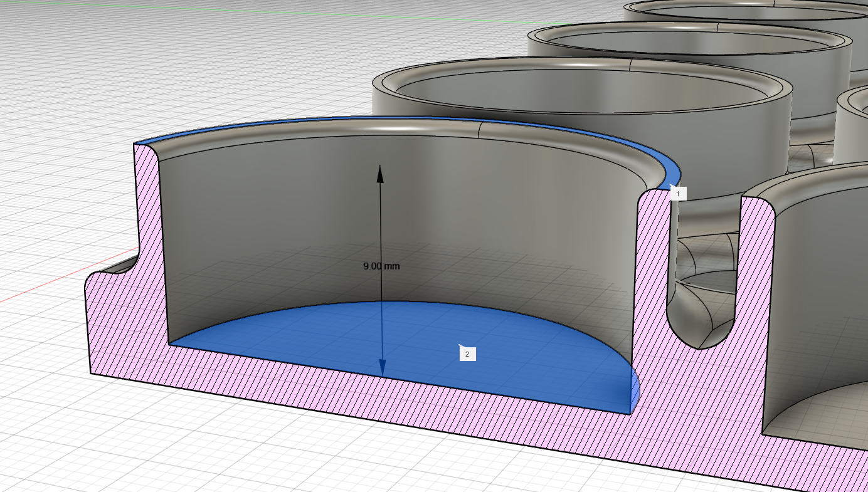Click the 9.00 mm dimension label
Viewport: 868px width, 492px height.
[x=381, y=266]
